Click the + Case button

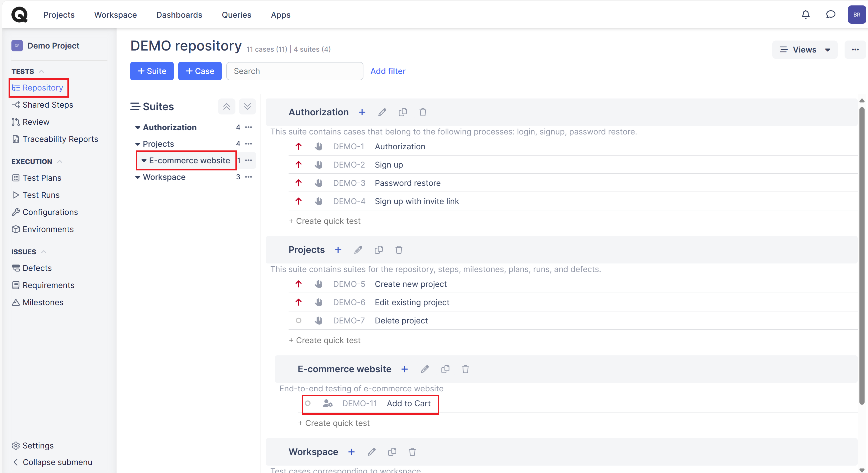pos(200,71)
